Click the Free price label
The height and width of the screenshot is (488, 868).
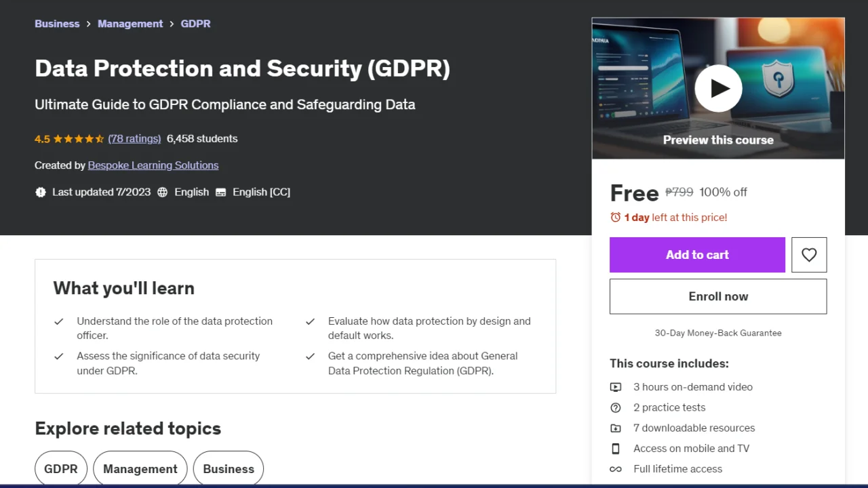[634, 193]
